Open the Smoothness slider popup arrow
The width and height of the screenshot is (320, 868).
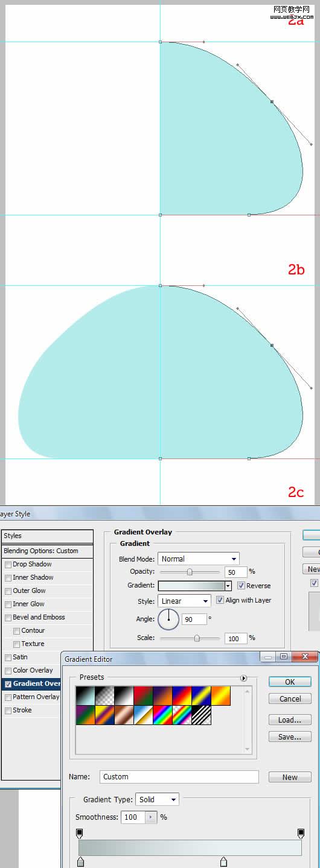pyautogui.click(x=151, y=817)
